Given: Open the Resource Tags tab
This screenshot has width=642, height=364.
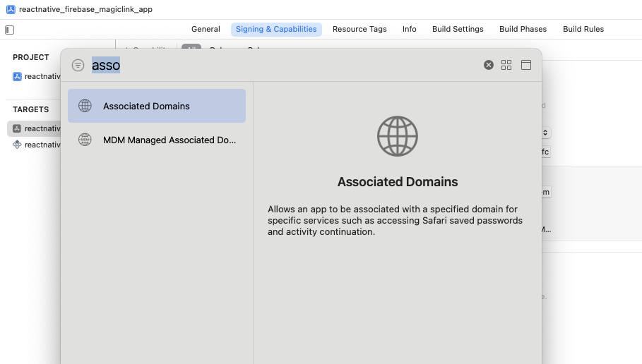Looking at the screenshot, I should [x=359, y=29].
